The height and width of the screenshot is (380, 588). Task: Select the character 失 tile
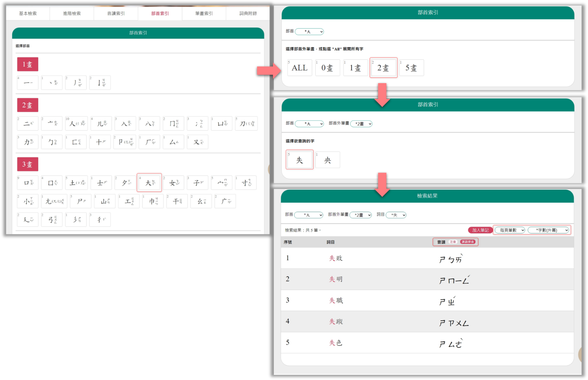[300, 160]
